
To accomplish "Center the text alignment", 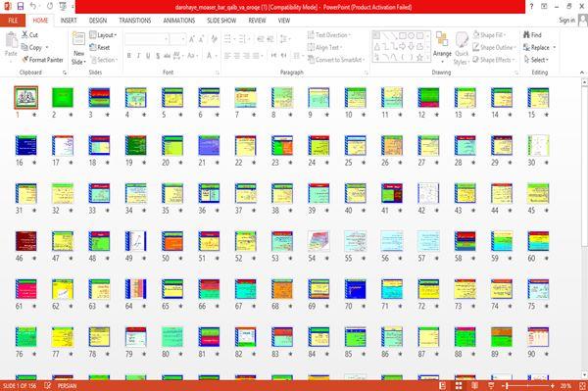I will 237,56.
